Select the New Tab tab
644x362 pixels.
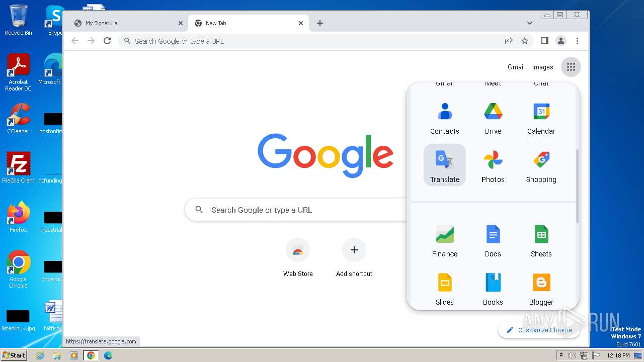point(250,23)
